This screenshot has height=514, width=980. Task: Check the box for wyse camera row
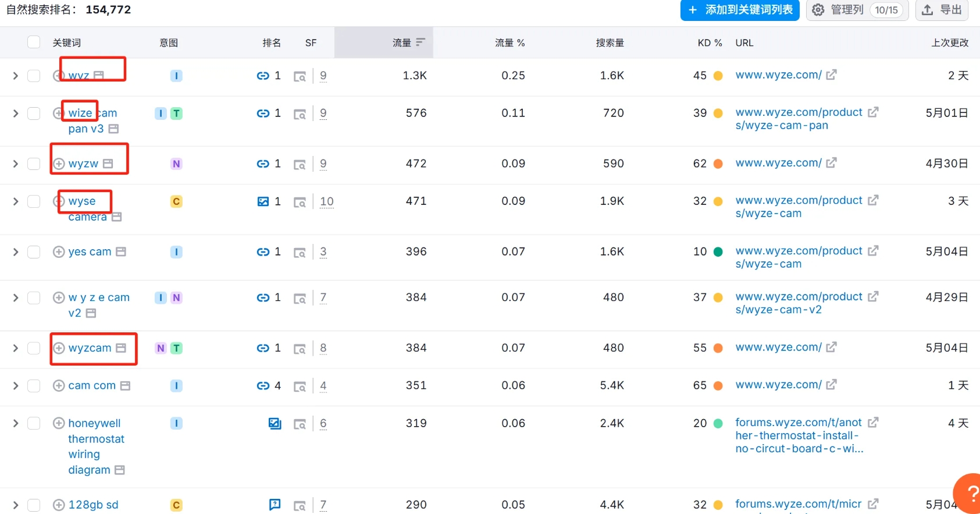click(34, 201)
